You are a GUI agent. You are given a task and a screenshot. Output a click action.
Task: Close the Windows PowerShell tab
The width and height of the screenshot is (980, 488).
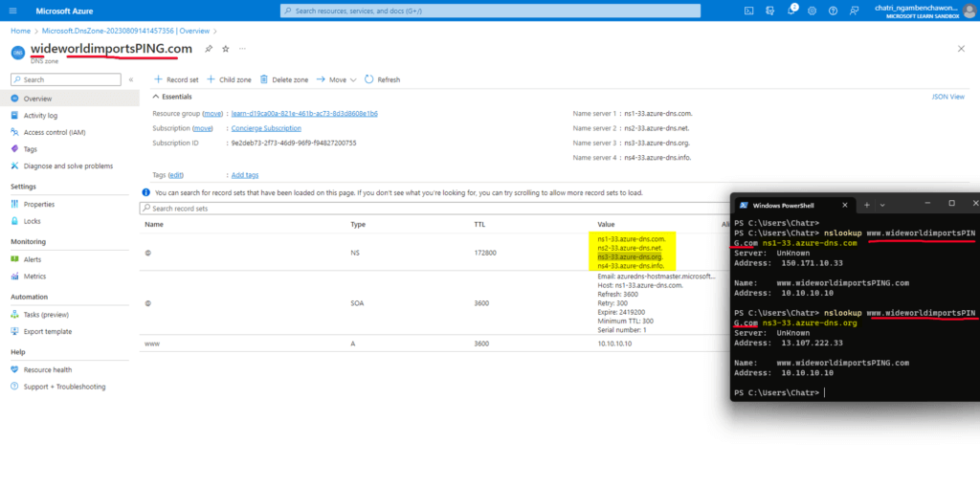click(x=845, y=205)
